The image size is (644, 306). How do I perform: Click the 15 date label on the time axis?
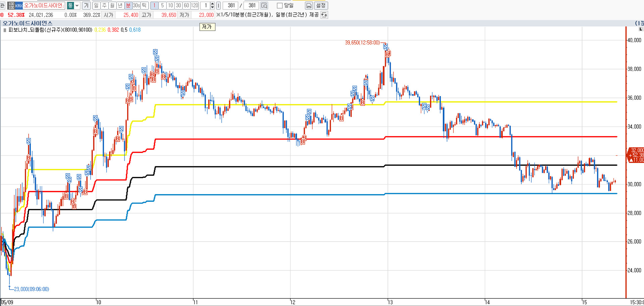(x=585, y=302)
